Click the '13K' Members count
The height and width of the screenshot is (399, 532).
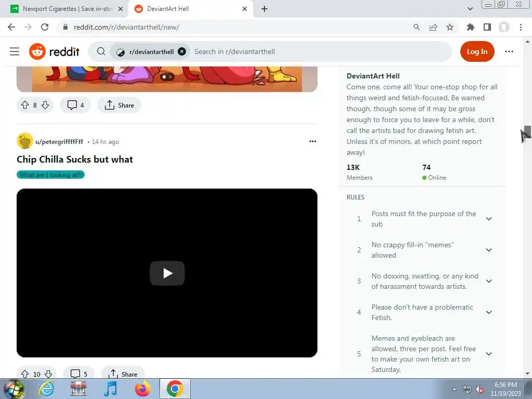[353, 167]
